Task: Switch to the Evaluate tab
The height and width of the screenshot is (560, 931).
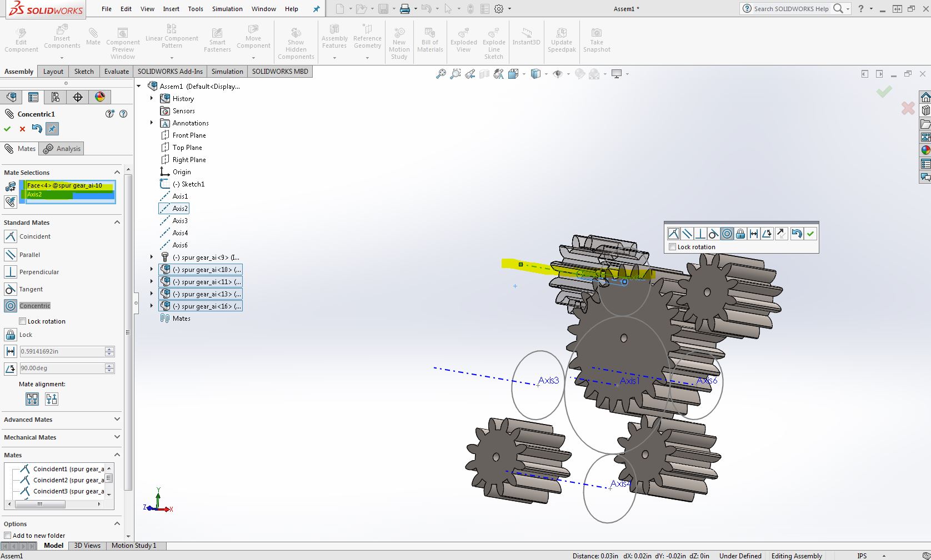Action: [117, 72]
